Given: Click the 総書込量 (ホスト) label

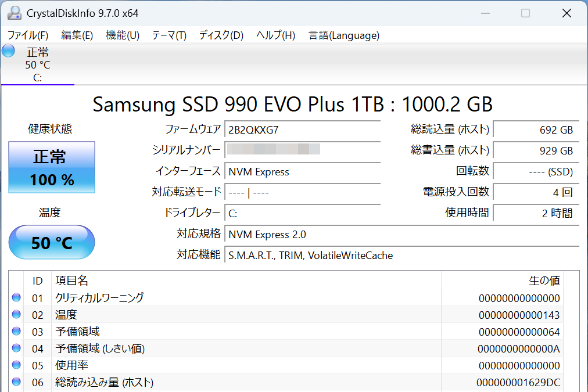Looking at the screenshot, I should [450, 150].
